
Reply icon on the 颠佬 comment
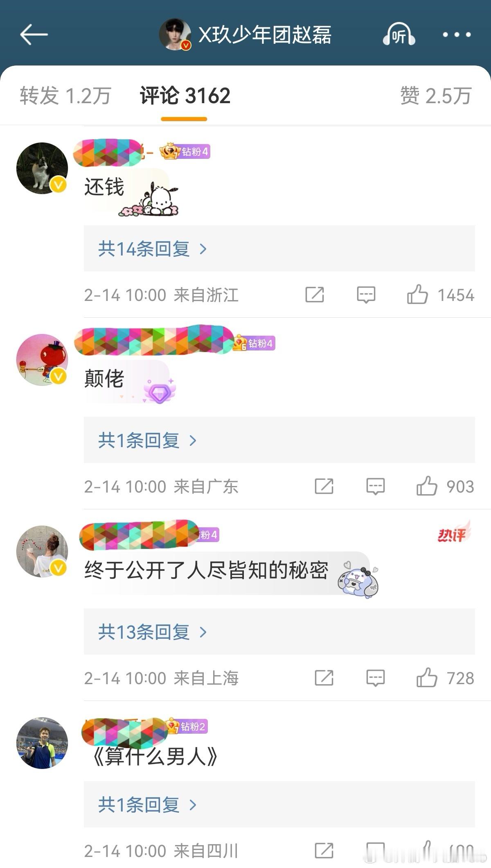(376, 486)
